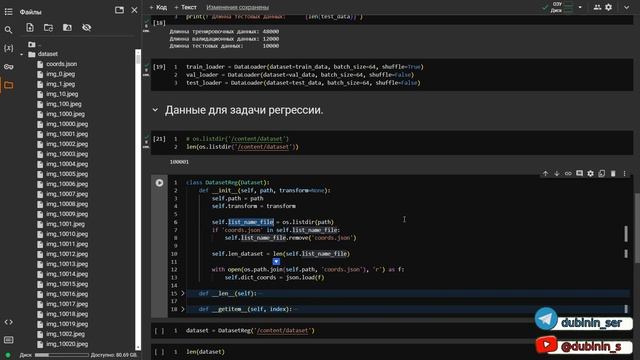Screen dimensions: 640x360
Task: Add a comment to the cell icon
Action: click(579, 173)
